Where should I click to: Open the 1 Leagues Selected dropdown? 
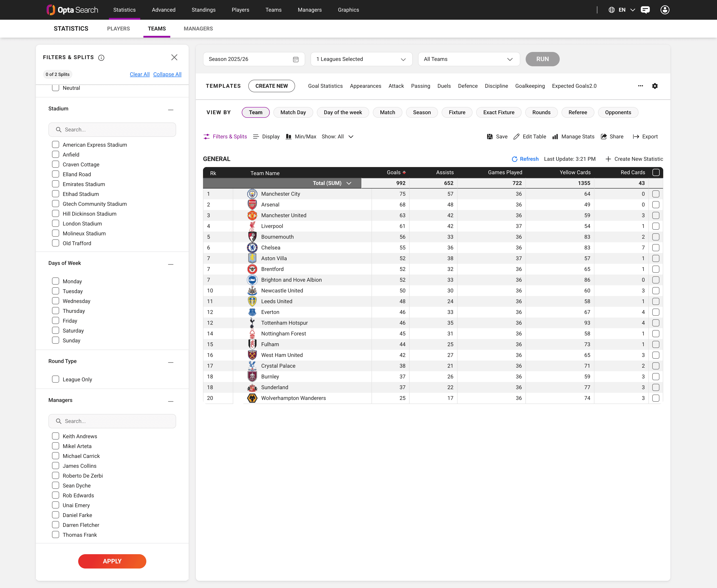pyautogui.click(x=361, y=59)
